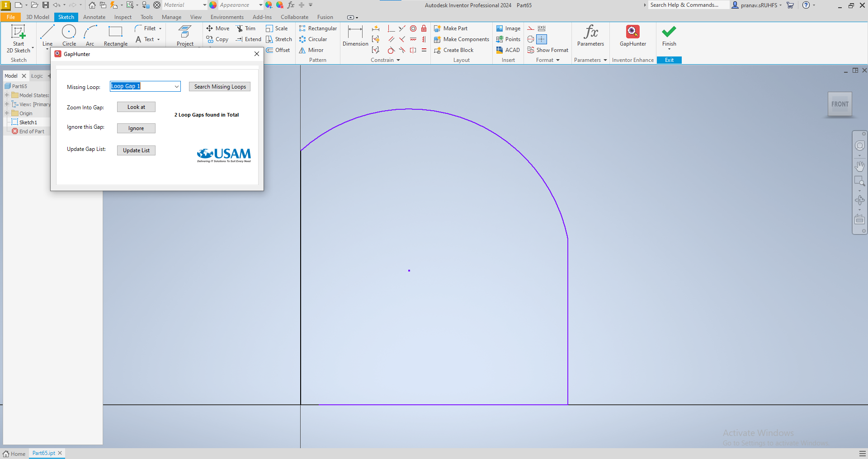Open the GapHunter add-in tool
The width and height of the screenshot is (868, 459).
(x=632, y=35)
